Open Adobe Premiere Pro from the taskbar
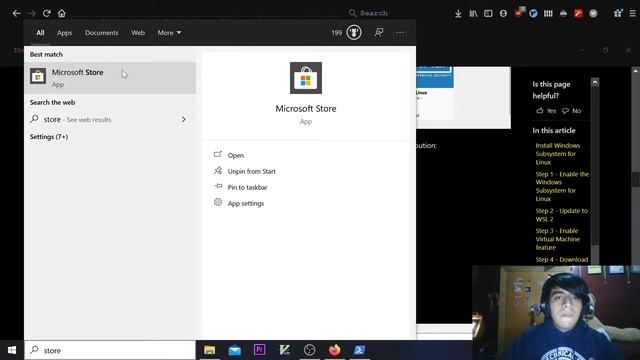640x360 pixels. coord(260,350)
